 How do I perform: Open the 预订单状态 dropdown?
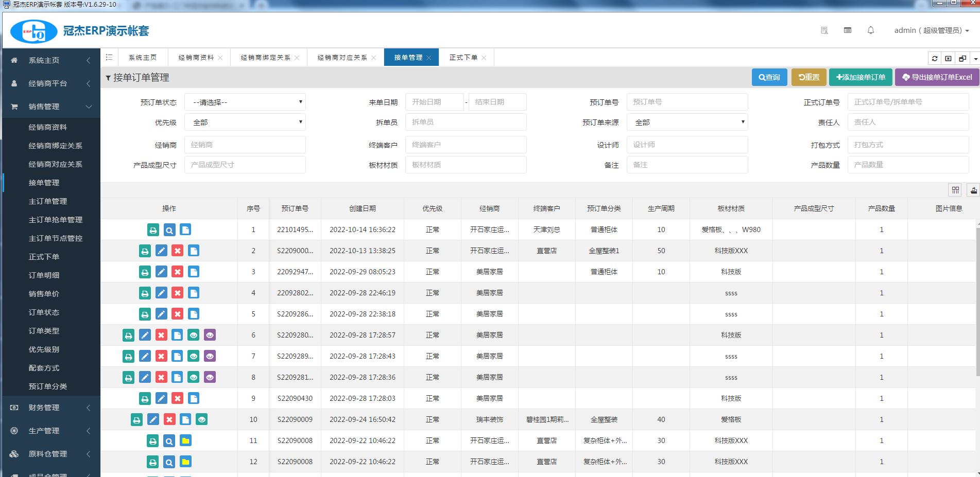(x=245, y=102)
